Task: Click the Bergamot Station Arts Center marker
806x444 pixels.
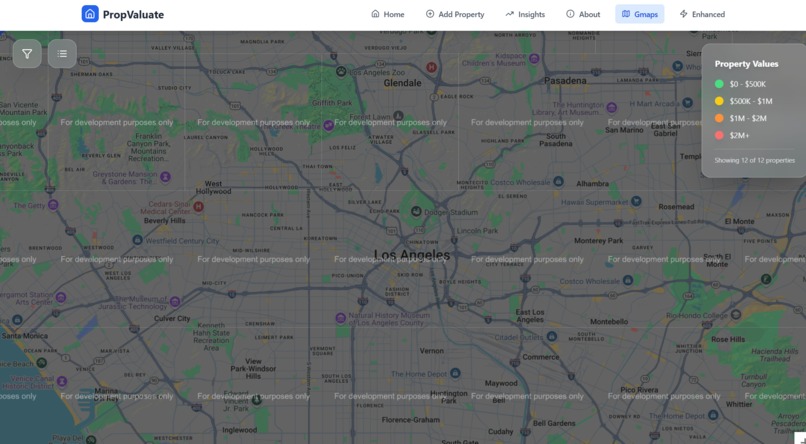Action: pos(61,297)
